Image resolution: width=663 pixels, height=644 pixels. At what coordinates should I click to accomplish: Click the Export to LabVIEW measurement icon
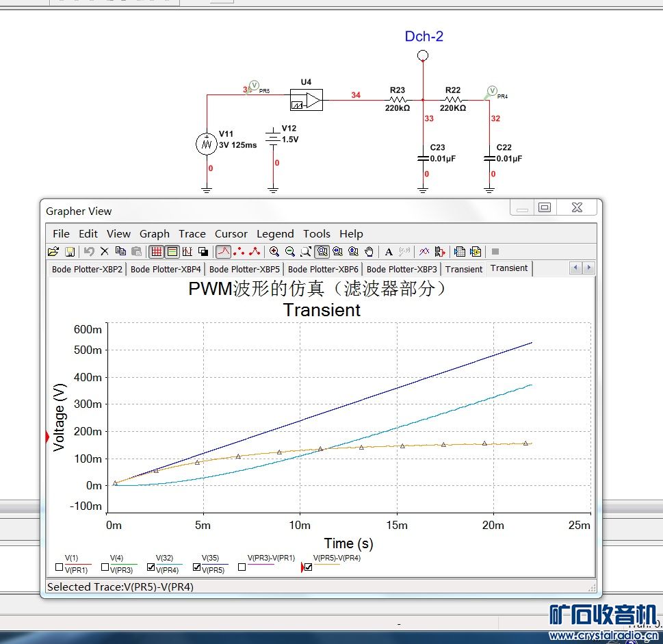point(476,252)
